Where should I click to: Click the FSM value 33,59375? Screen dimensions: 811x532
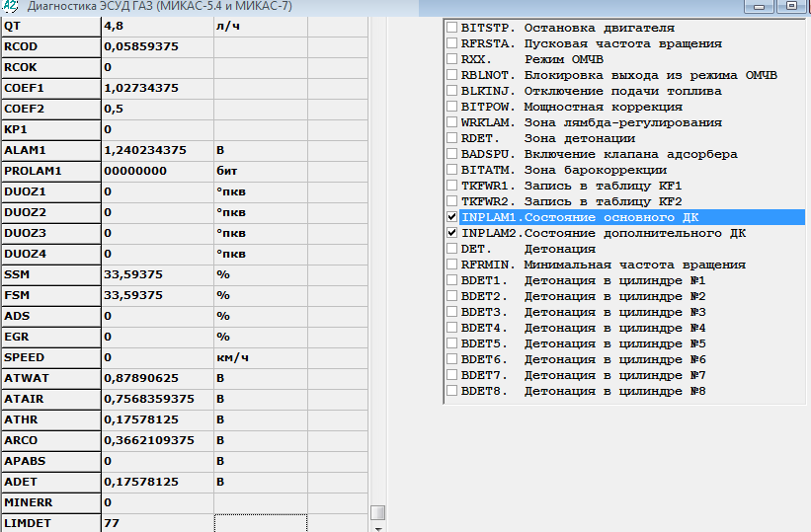157,295
